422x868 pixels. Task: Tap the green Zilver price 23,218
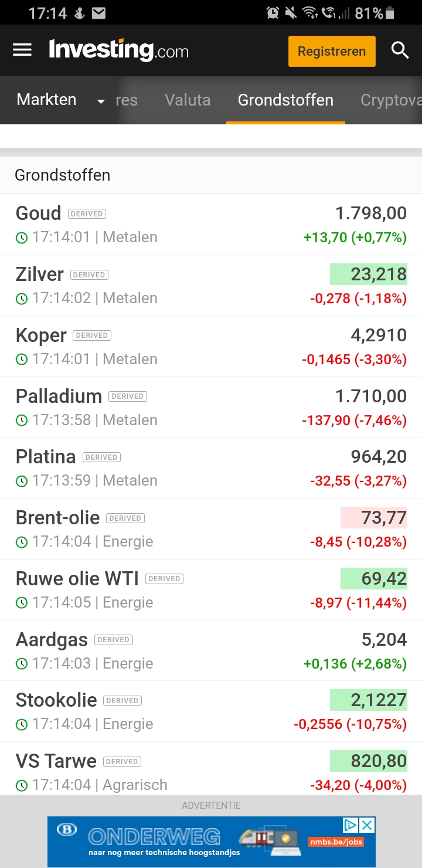369,274
